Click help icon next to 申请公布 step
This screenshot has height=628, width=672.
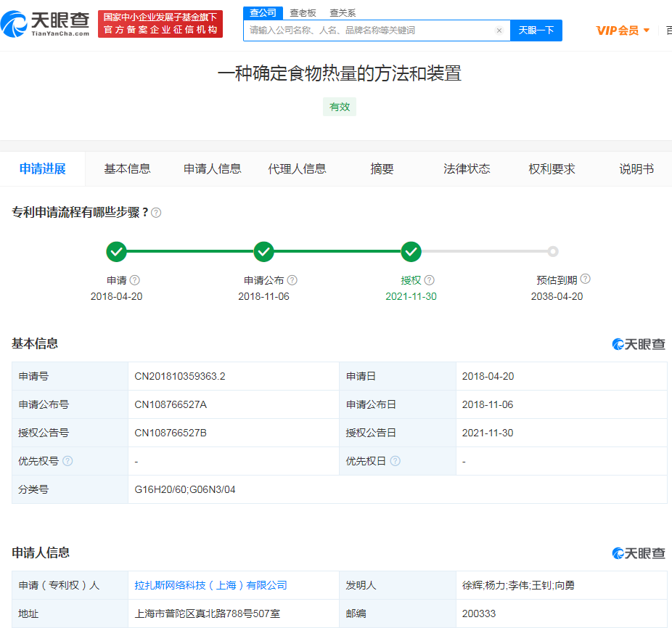click(x=292, y=280)
